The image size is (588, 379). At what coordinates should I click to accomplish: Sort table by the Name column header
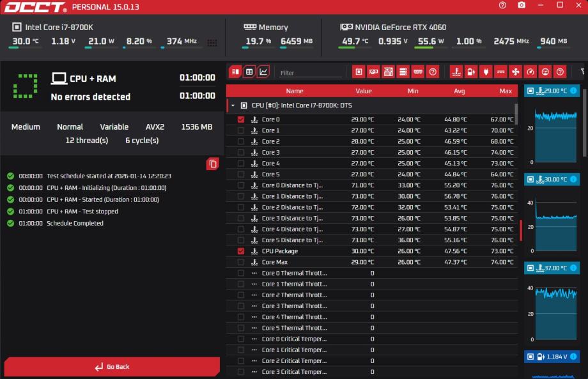pyautogui.click(x=295, y=91)
